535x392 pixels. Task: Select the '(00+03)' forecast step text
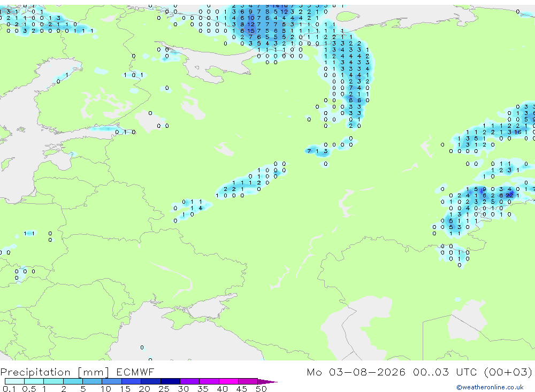tap(508, 372)
